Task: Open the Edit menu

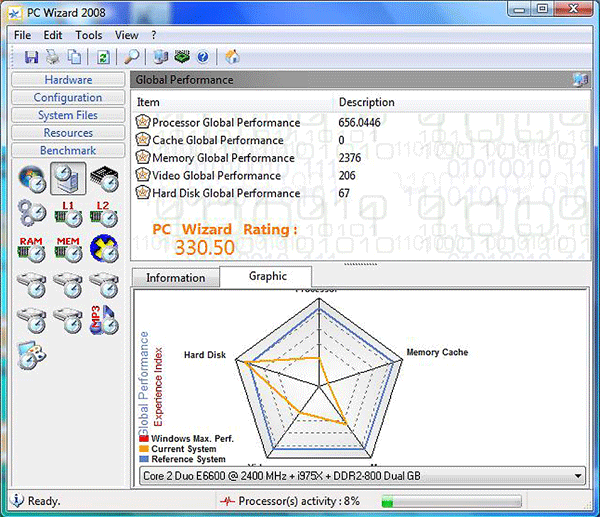Action: pyautogui.click(x=52, y=35)
